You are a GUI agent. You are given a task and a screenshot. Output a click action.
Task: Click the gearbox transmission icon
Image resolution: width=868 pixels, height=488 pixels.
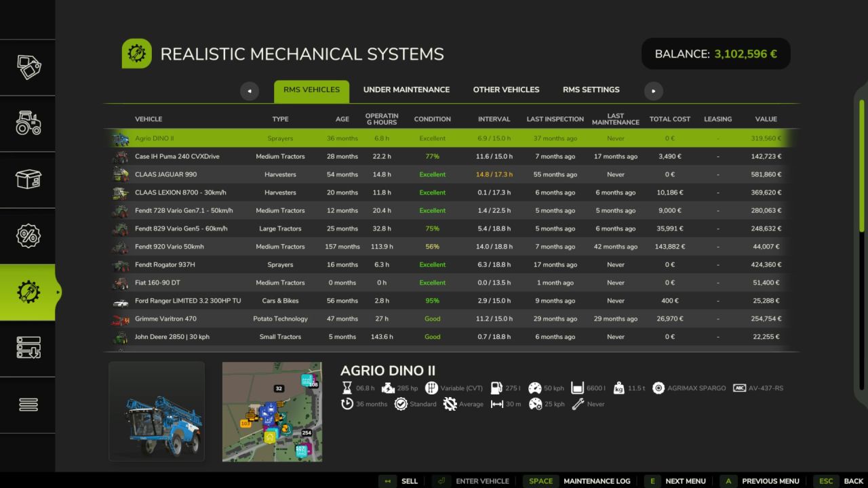(x=431, y=388)
